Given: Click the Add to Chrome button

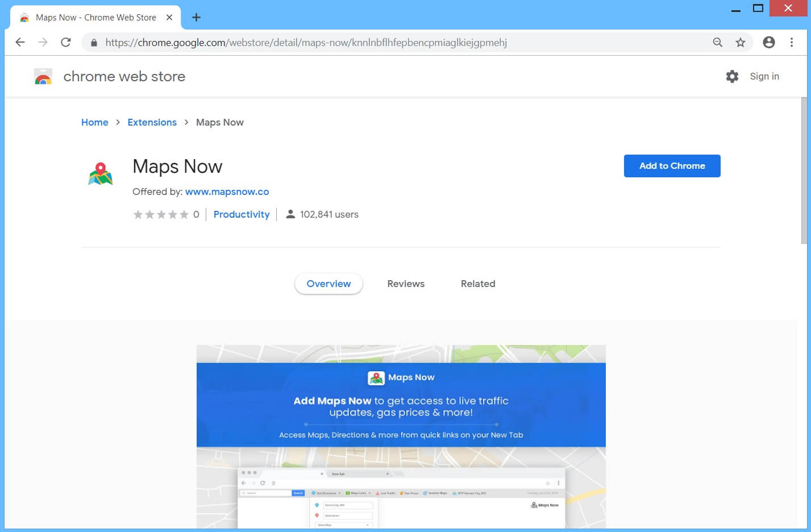Looking at the screenshot, I should [x=672, y=166].
